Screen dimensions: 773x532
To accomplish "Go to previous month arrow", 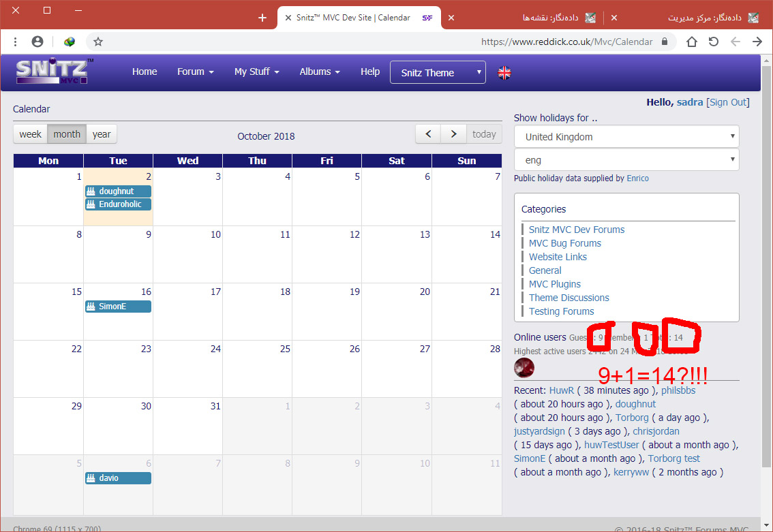I will pyautogui.click(x=428, y=134).
